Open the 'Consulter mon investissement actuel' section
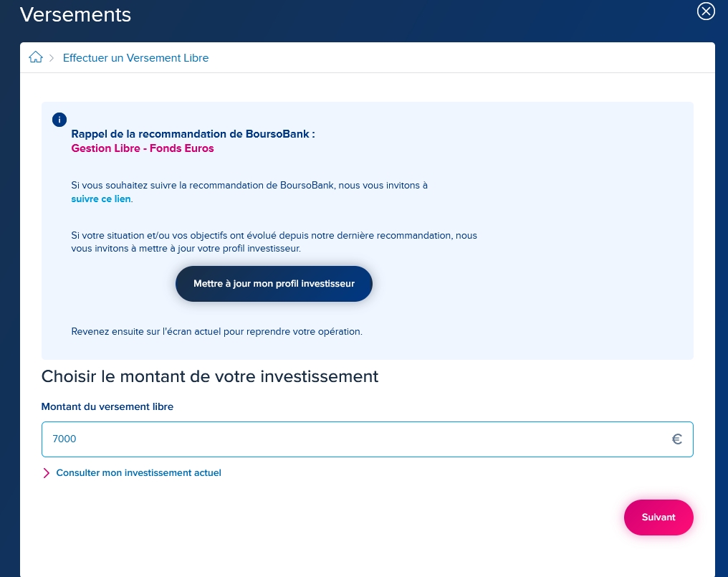Image resolution: width=728 pixels, height=577 pixels. point(138,473)
